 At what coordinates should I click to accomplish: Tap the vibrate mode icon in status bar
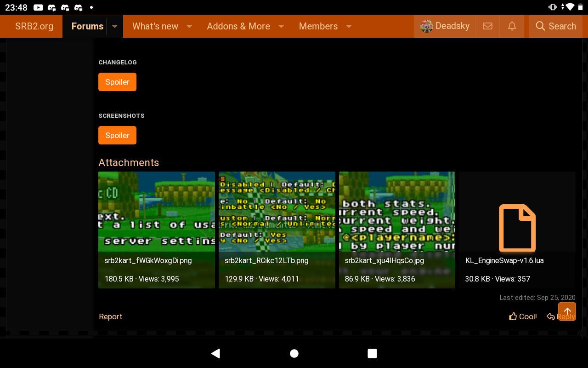click(553, 7)
